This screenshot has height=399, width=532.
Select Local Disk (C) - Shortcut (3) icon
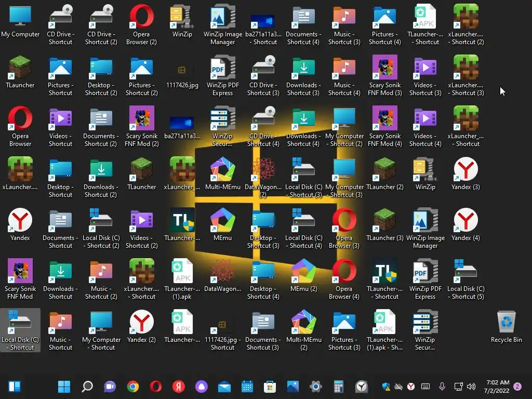303,178
